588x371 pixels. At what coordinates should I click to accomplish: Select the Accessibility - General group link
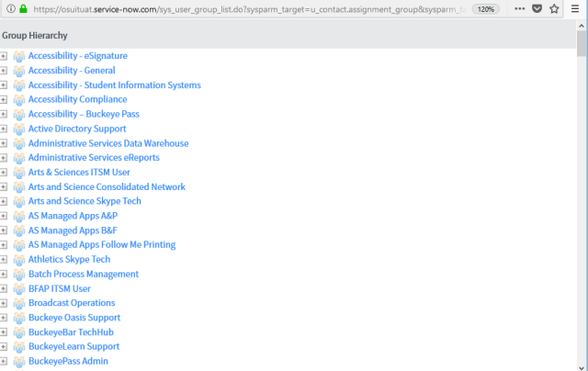(x=72, y=71)
